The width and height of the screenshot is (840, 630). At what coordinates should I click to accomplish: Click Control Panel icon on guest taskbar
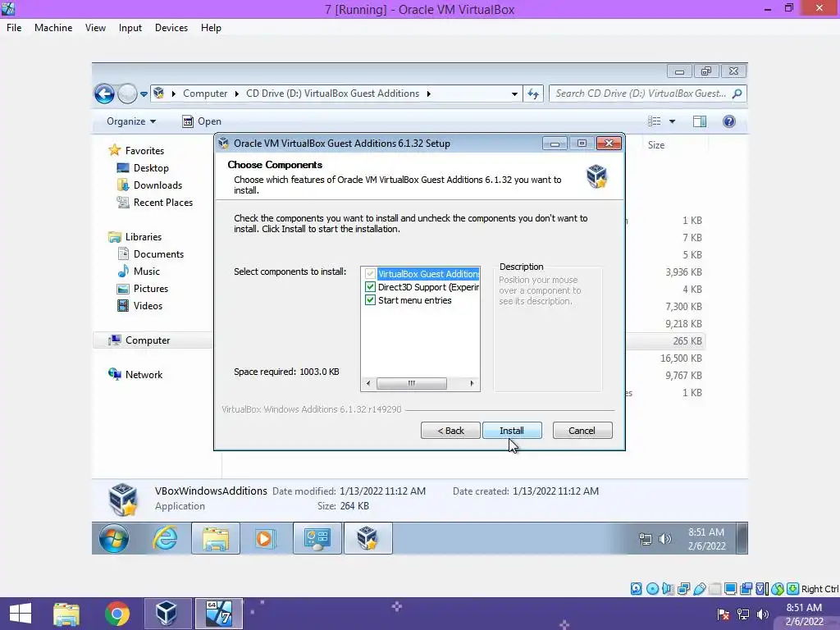point(317,538)
